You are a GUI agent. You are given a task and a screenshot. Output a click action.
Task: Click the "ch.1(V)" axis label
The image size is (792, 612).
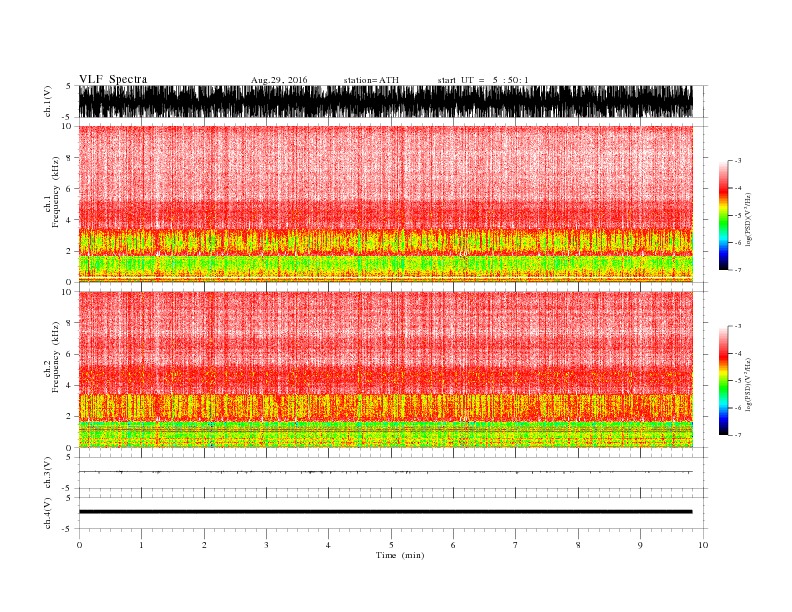(x=47, y=101)
